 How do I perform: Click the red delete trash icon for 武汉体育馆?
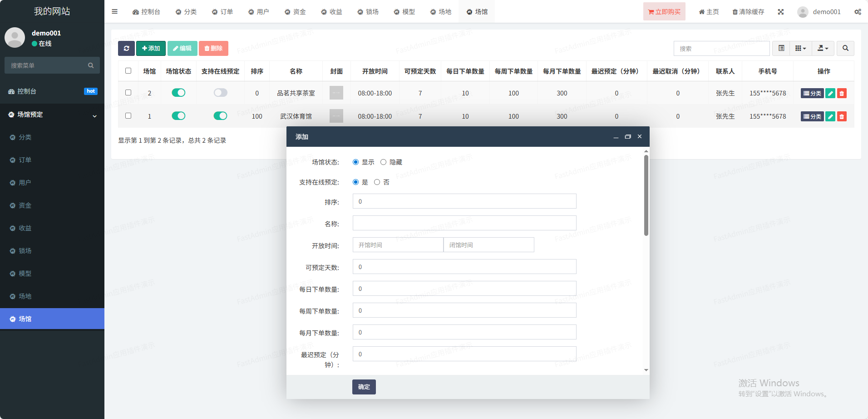tap(842, 116)
